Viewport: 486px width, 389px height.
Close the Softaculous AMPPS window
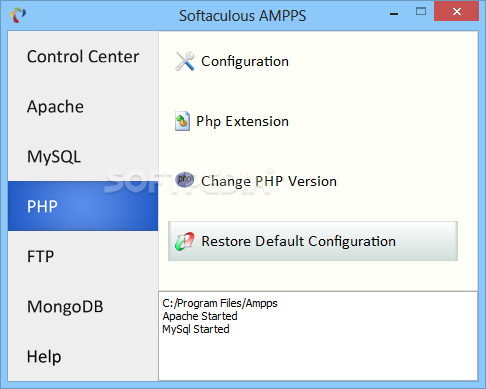(x=456, y=12)
